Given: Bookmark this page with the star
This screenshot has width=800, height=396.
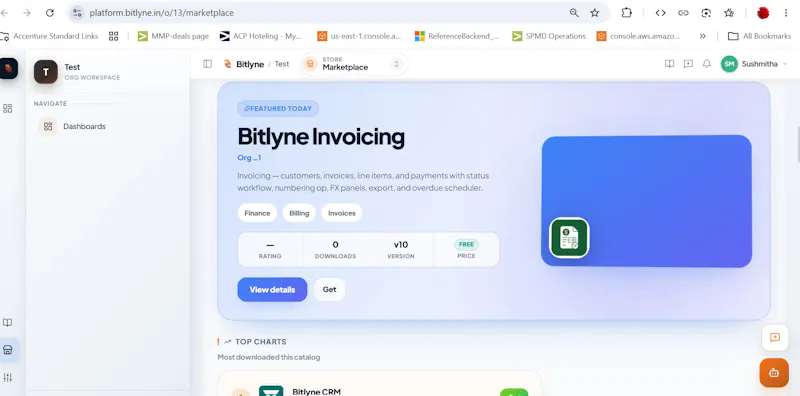Looking at the screenshot, I should [x=594, y=13].
